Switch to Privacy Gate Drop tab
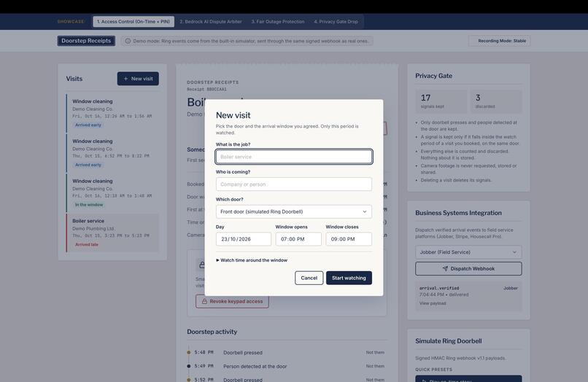 336,21
